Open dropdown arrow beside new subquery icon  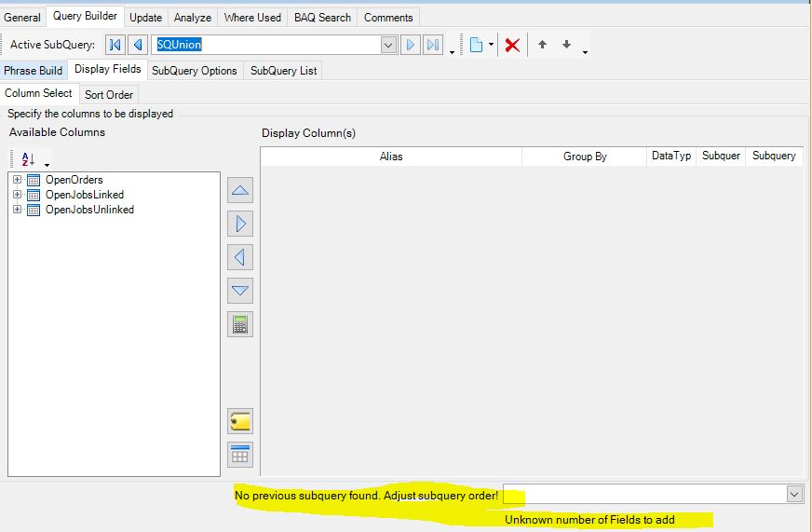point(491,44)
